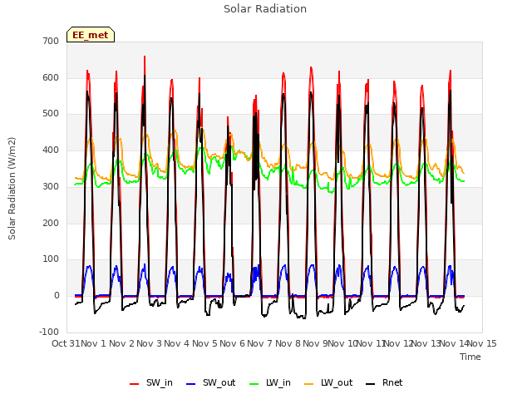
Task: Toggle Rnet series in legend
Action: 384,383
